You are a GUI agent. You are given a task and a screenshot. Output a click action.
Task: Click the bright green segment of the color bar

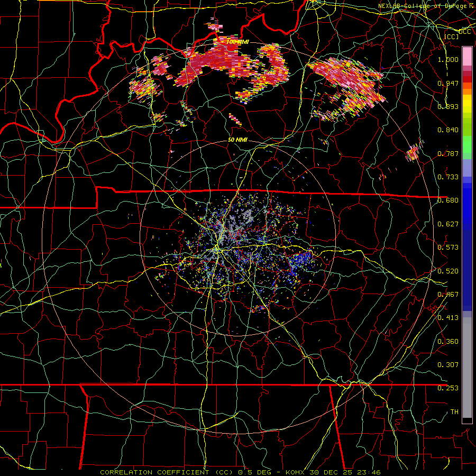coord(467,145)
